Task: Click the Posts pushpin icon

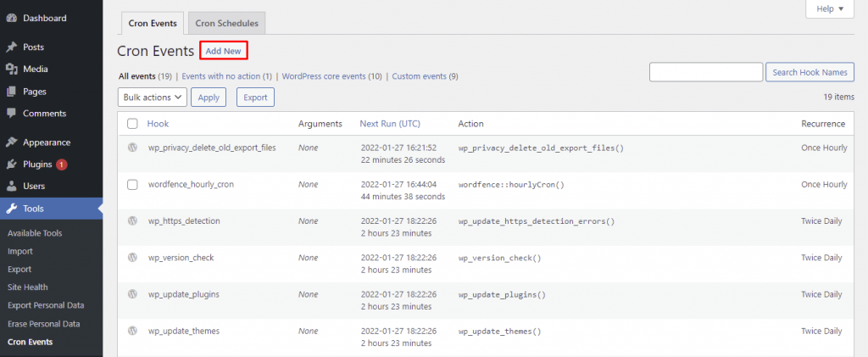Action: tap(11, 47)
